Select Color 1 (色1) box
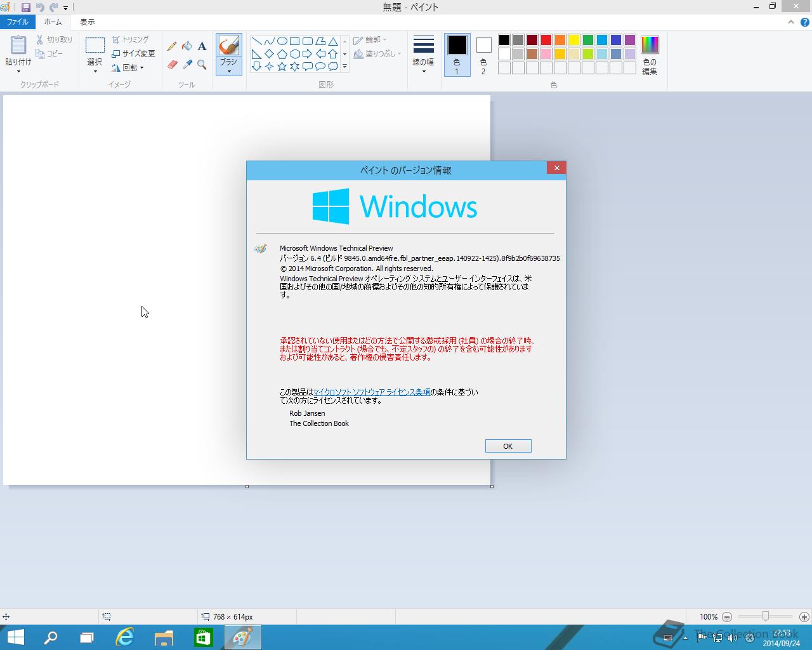The width and height of the screenshot is (812, 650). pos(457,55)
